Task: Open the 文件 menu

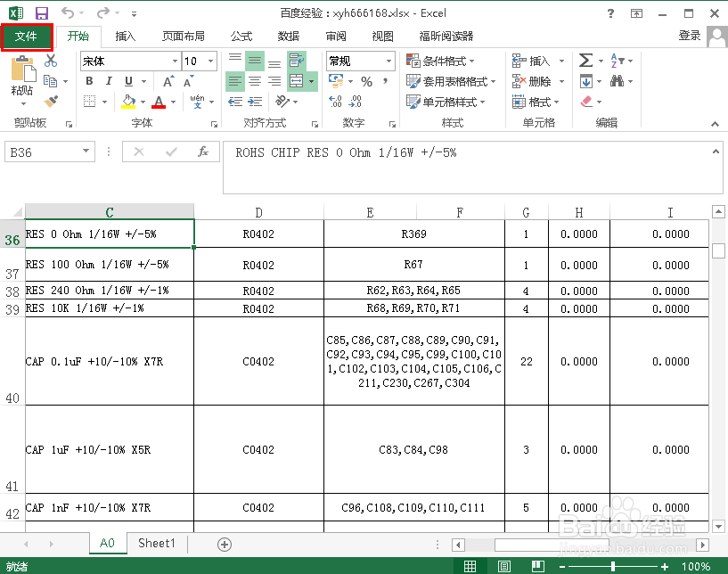Action: 28,36
